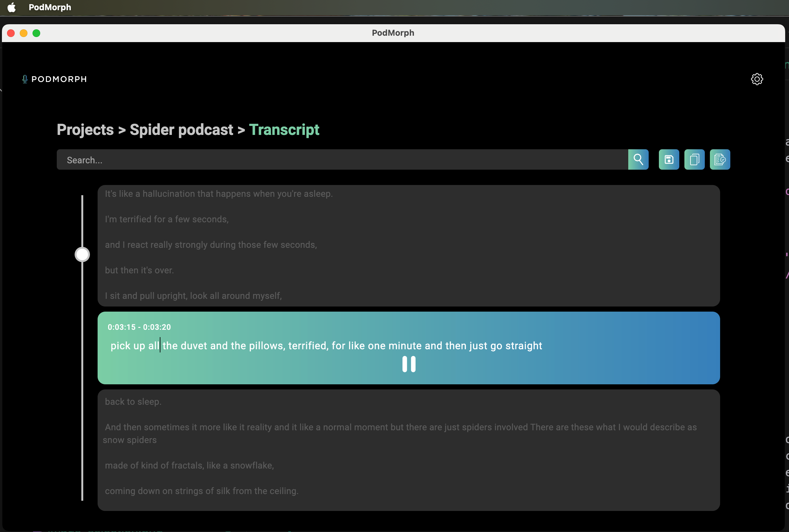The height and width of the screenshot is (532, 789).
Task: Select line 'It's like a hallucination'
Action: click(218, 194)
